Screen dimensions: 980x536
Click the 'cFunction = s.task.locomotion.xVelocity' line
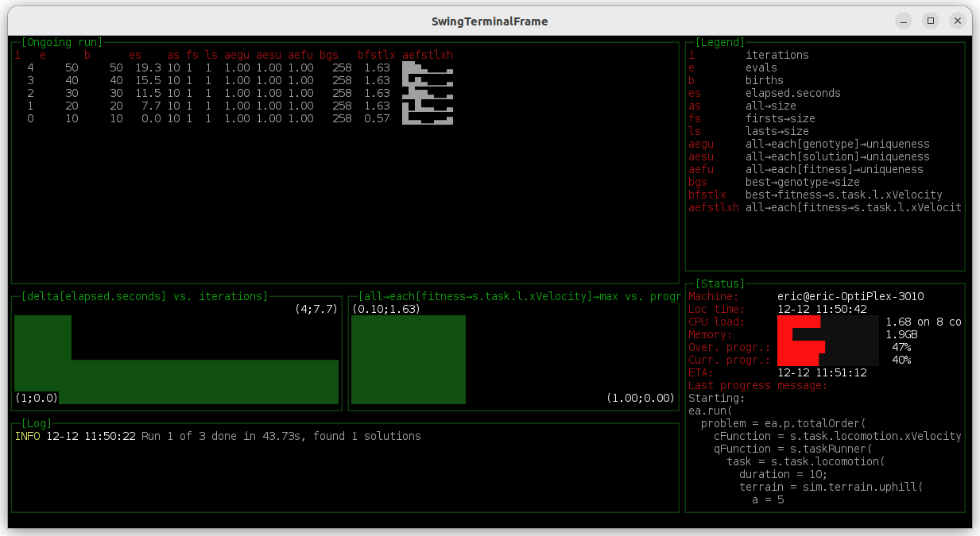coord(838,436)
